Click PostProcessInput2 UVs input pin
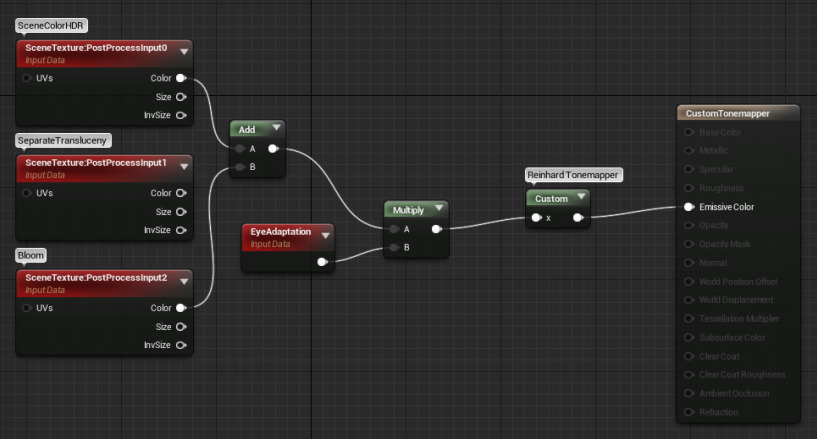This screenshot has width=818, height=440. (x=27, y=307)
